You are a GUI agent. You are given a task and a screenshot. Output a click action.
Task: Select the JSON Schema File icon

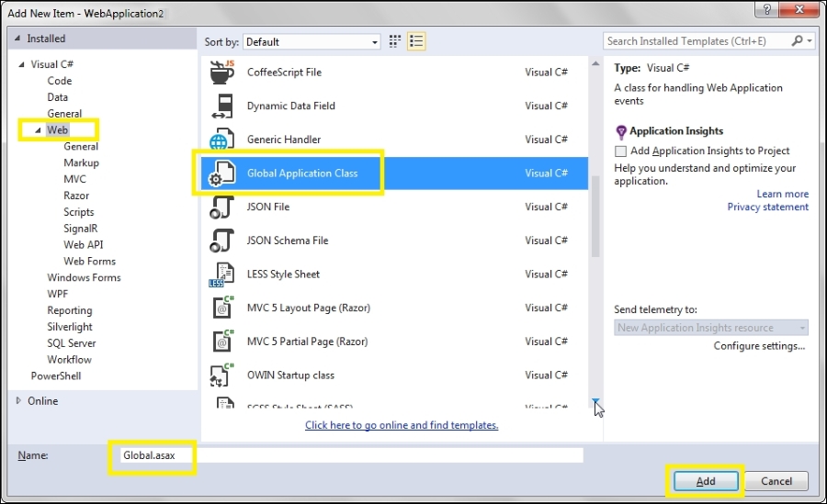coord(222,241)
